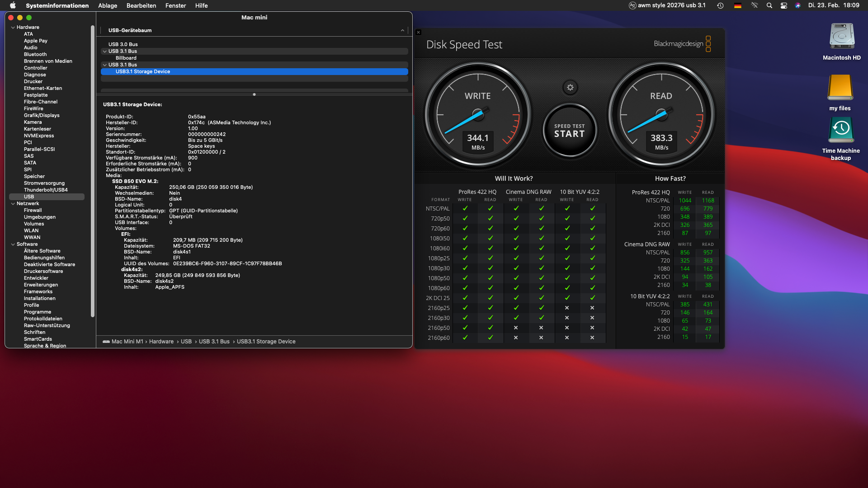Open Spotlight search in menu bar

[x=769, y=5]
